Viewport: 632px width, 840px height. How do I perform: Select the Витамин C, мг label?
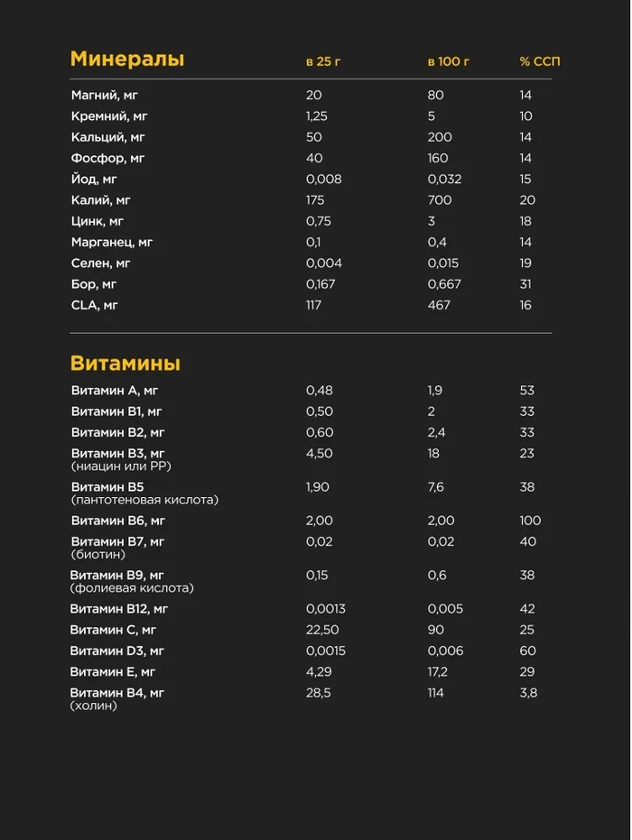pos(114,630)
